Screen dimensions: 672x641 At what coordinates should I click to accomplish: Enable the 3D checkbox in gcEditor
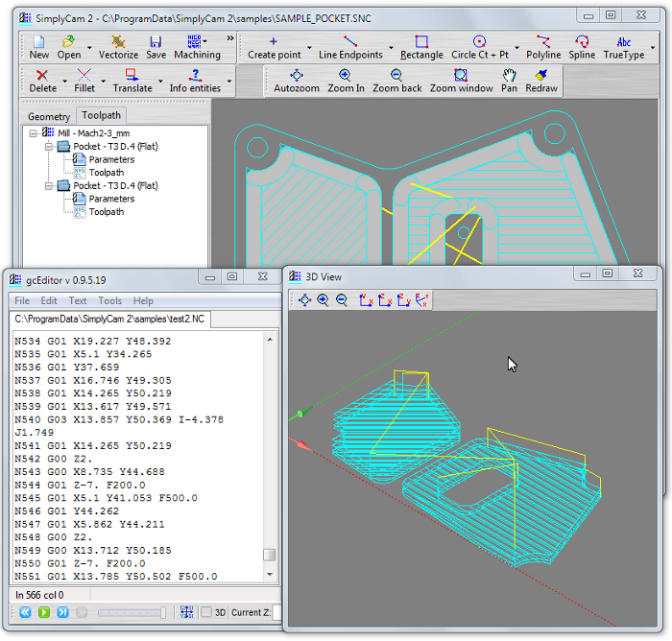[x=207, y=612]
